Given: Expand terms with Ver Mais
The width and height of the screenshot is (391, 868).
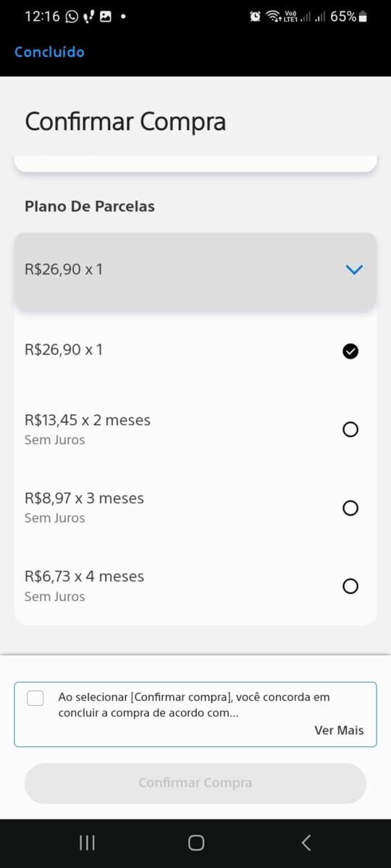Looking at the screenshot, I should (x=339, y=731).
